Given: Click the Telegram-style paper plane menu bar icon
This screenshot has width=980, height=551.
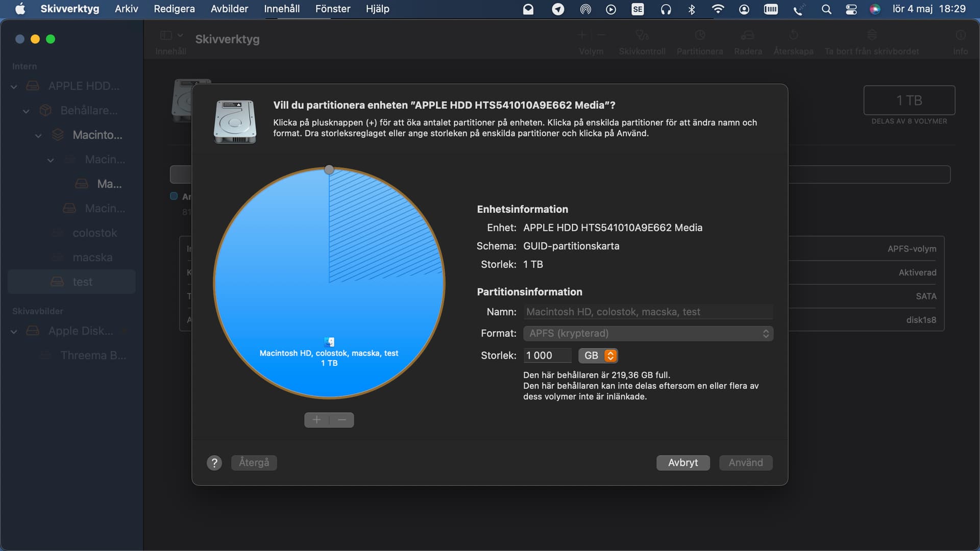Looking at the screenshot, I should pyautogui.click(x=558, y=9).
